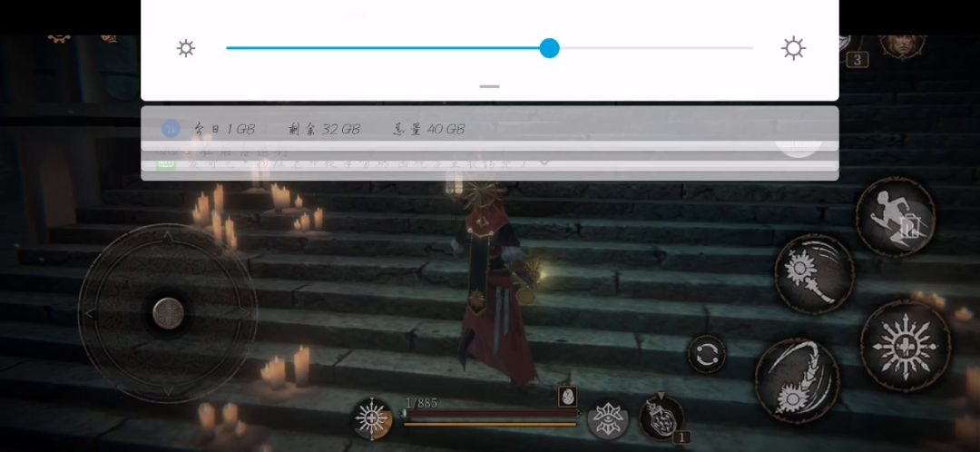Use the sweeping flail slash skill
980x452 pixels.
click(x=798, y=381)
